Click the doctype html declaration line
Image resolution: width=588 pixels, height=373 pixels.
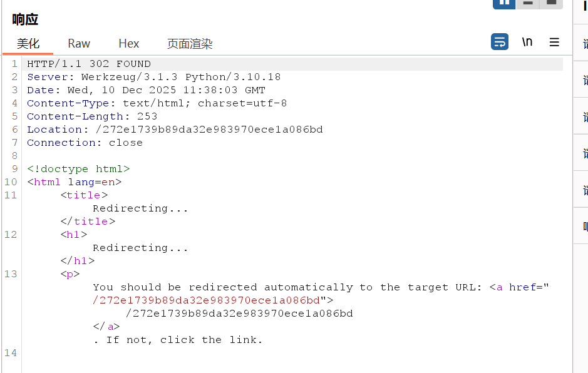pyautogui.click(x=78, y=169)
